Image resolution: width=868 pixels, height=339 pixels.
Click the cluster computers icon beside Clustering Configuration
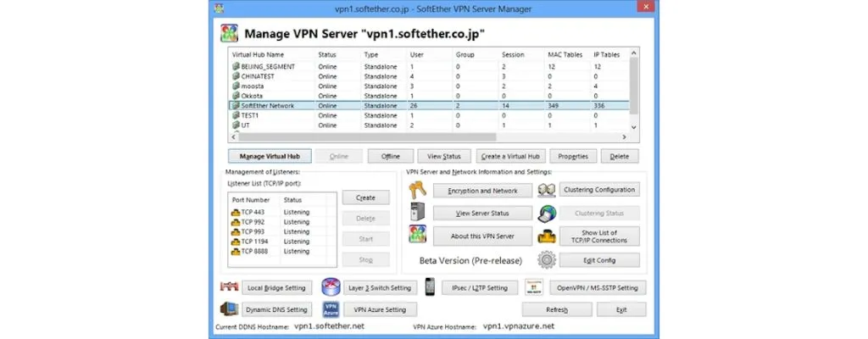pos(546,190)
